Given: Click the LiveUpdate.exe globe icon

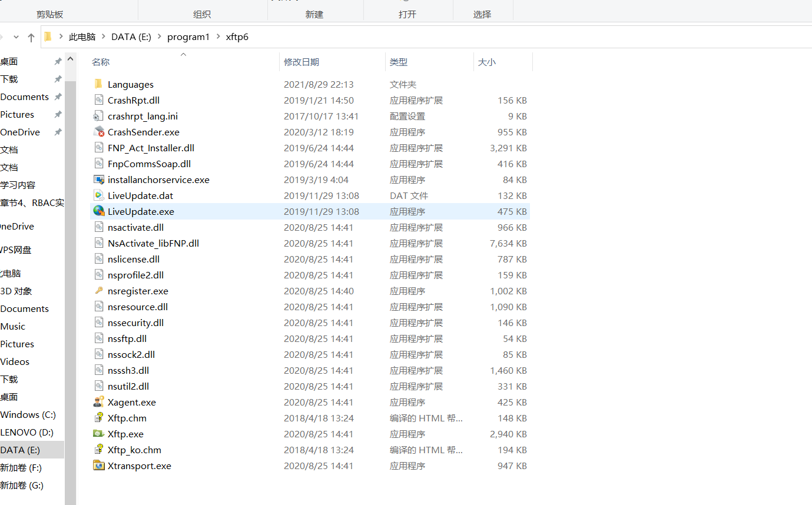Looking at the screenshot, I should click(x=98, y=211).
